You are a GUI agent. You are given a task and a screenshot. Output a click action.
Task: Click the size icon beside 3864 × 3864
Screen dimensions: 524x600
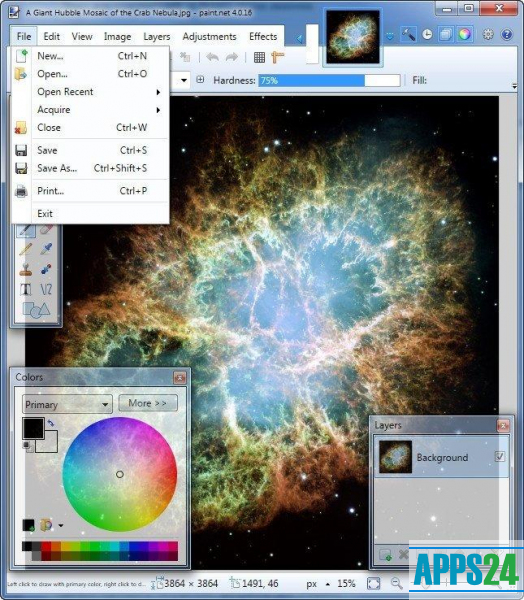(x=157, y=583)
